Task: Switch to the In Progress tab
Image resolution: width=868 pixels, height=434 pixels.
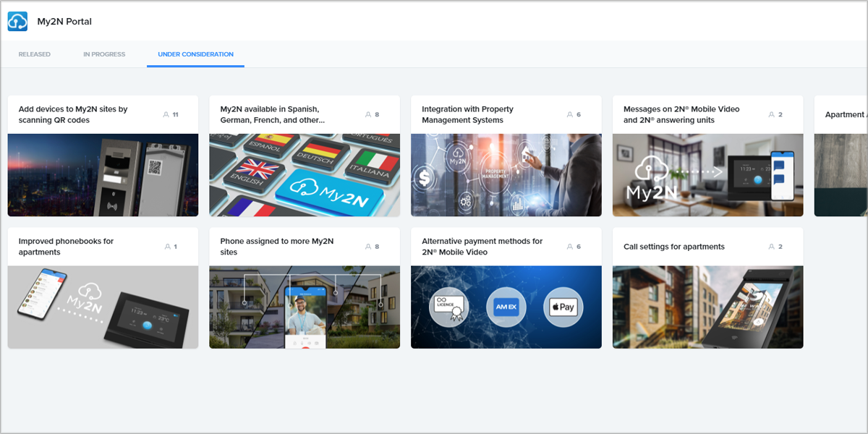Action: click(104, 54)
